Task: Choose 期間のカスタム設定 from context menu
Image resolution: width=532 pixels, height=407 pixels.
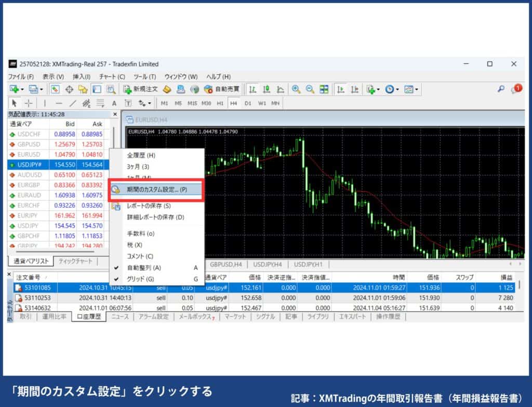Action: coord(156,189)
